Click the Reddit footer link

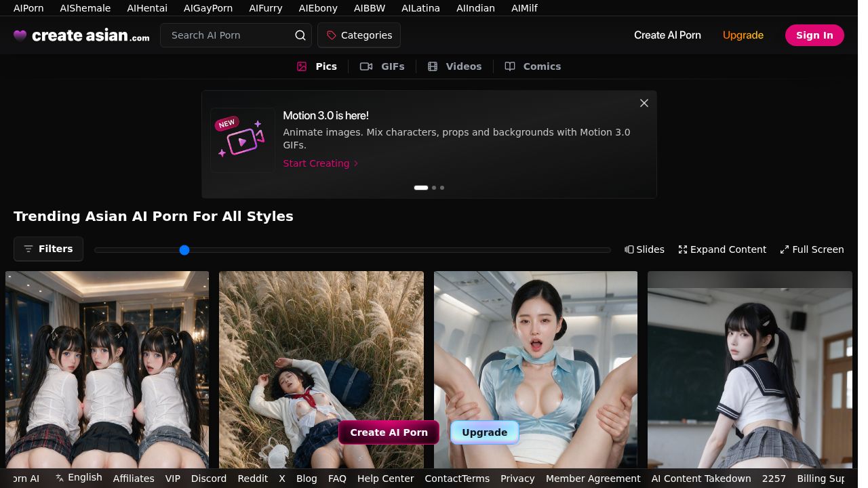click(253, 479)
